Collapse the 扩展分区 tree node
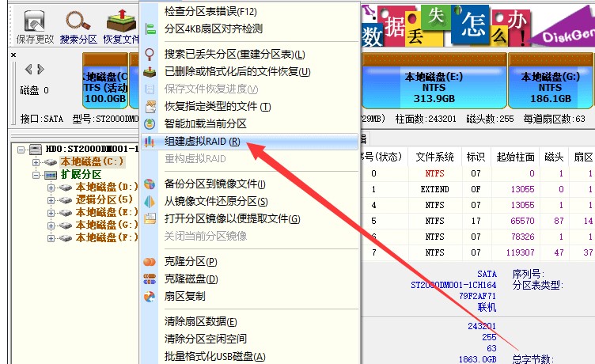This screenshot has height=364, width=595. click(36, 175)
